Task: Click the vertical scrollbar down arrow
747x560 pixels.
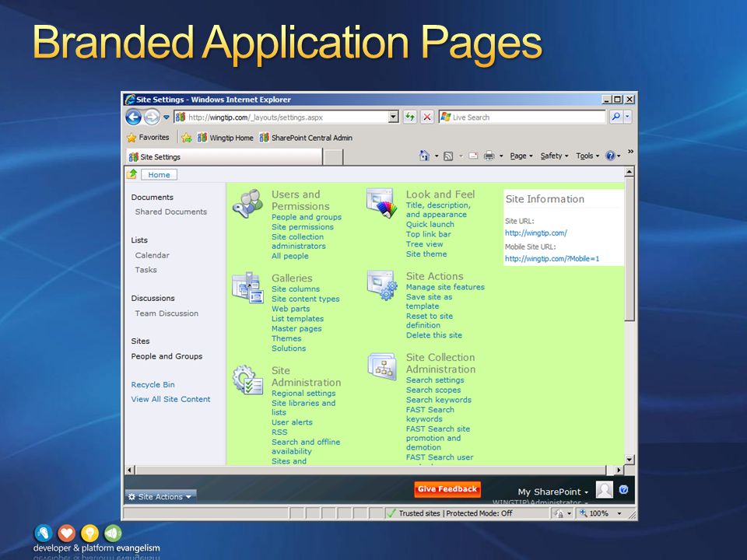Action: click(630, 460)
